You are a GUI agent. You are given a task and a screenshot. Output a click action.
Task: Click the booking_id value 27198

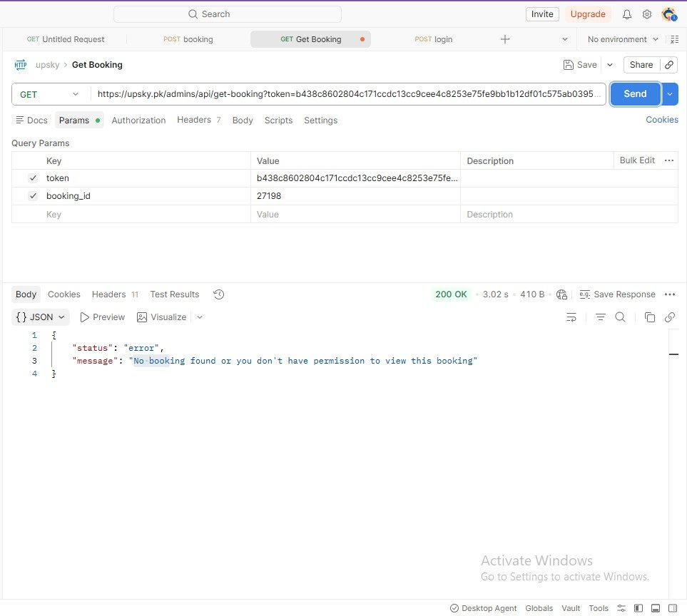coord(269,195)
